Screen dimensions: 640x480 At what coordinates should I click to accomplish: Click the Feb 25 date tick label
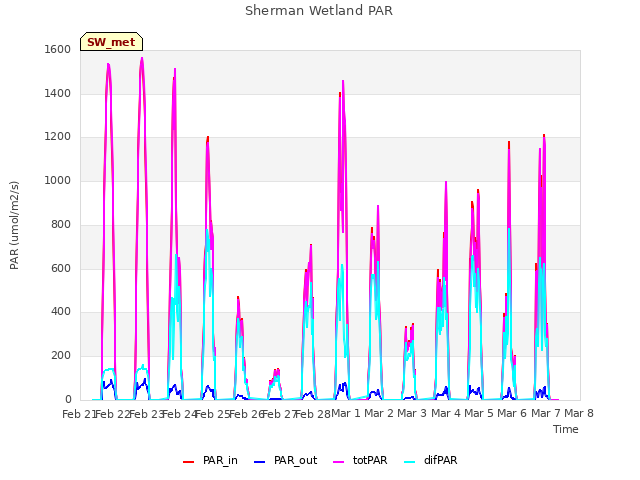pos(212,414)
